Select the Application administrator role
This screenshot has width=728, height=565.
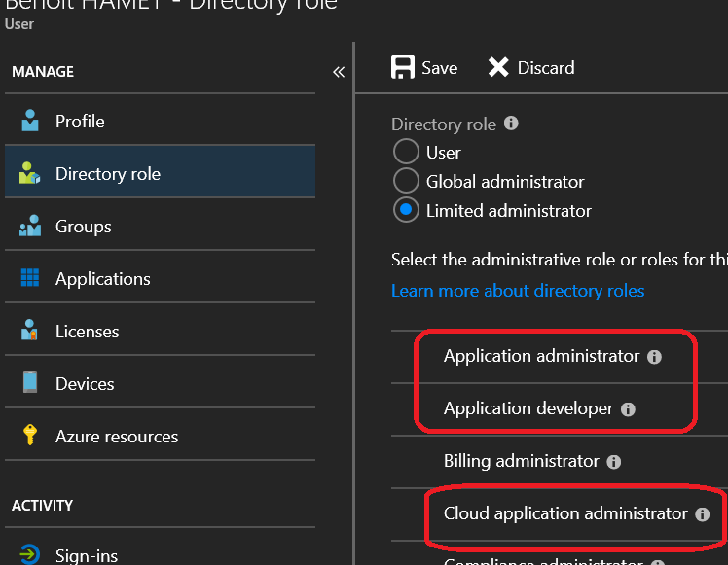click(541, 356)
